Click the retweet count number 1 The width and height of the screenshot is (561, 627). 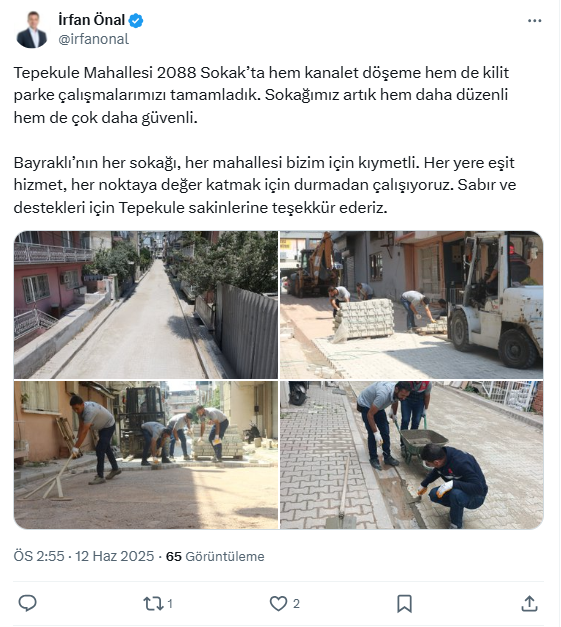(x=170, y=603)
